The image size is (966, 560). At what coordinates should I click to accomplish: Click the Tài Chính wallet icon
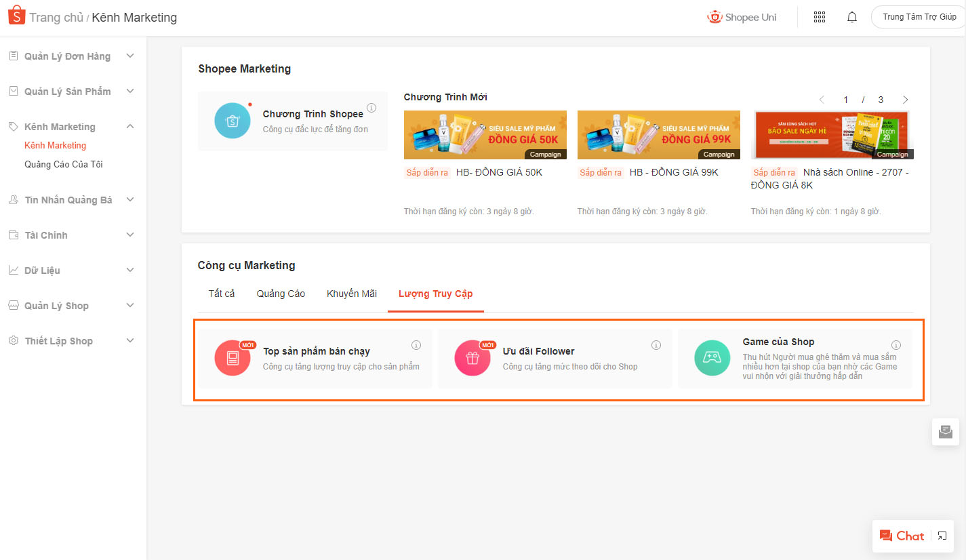tap(13, 235)
